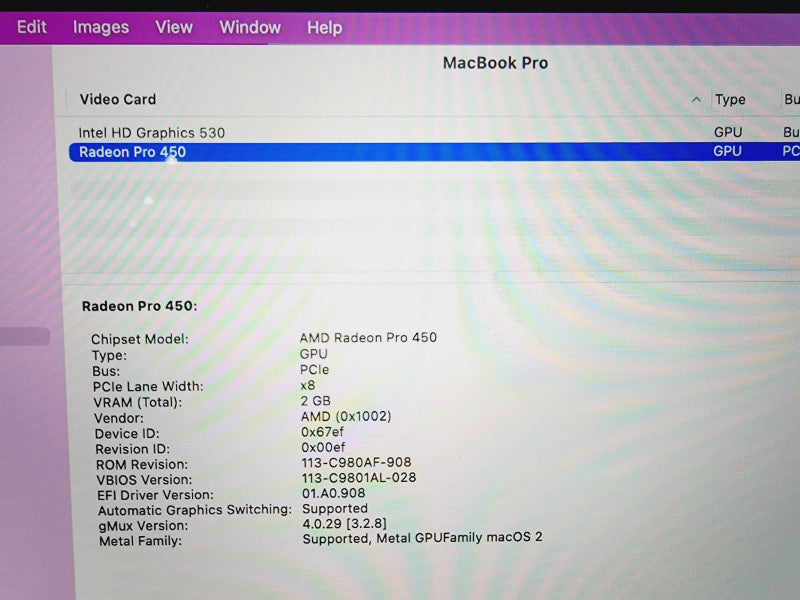
Task: Click EFI Driver Version value '01.A0.908'
Action: coord(334,493)
